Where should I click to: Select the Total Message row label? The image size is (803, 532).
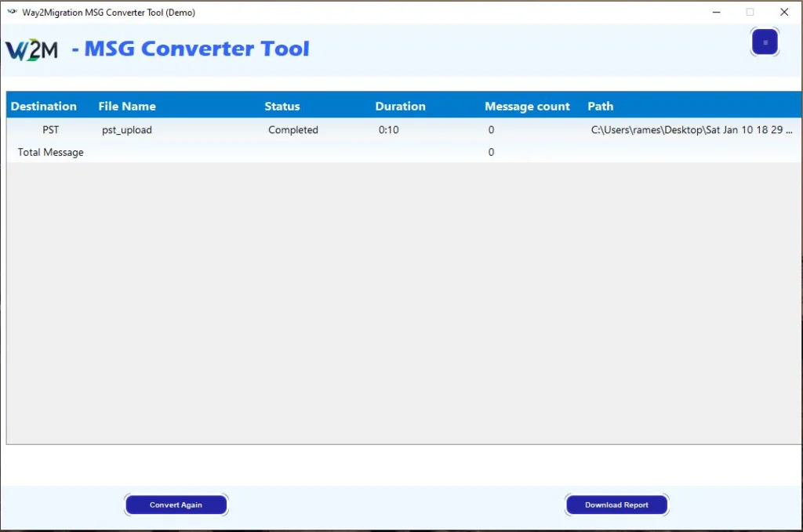pyautogui.click(x=51, y=152)
